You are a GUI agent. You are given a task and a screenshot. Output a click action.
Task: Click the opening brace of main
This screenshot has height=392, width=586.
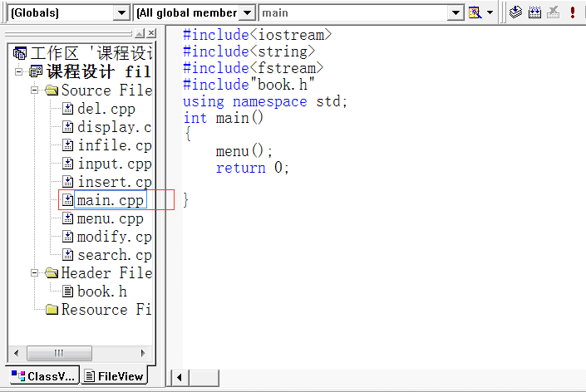(x=188, y=134)
